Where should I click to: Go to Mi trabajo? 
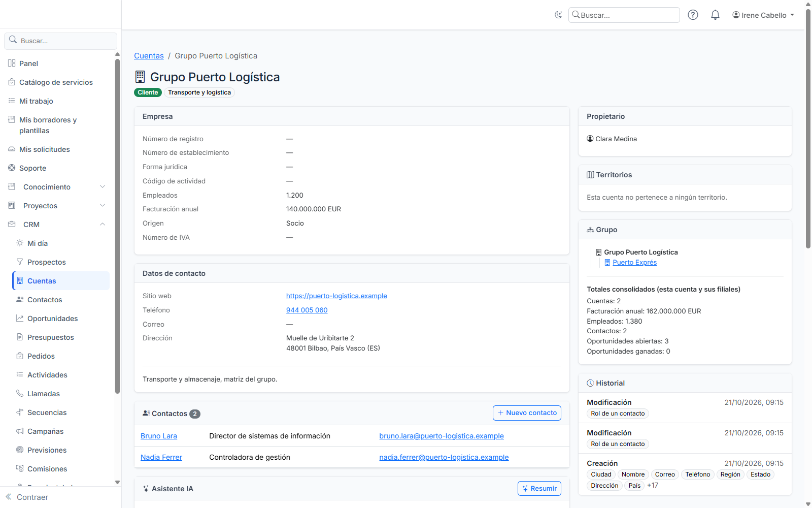[36, 101]
